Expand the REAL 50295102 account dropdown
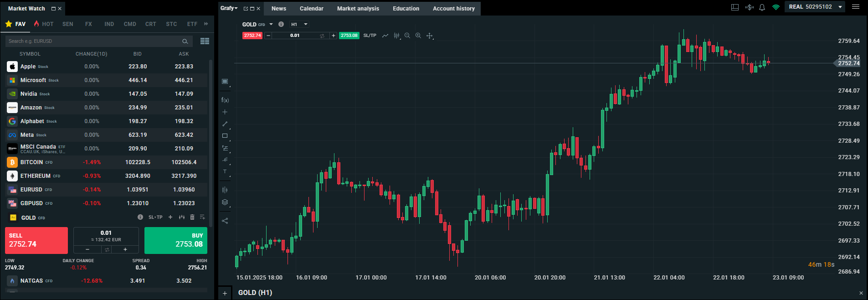The width and height of the screenshot is (868, 300). coord(840,7)
